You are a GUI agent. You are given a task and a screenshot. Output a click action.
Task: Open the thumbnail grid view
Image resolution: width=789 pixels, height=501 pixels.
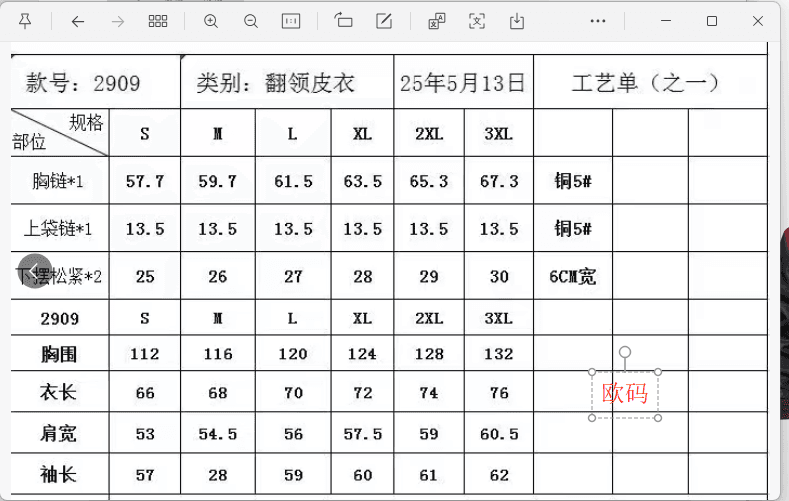(x=157, y=21)
